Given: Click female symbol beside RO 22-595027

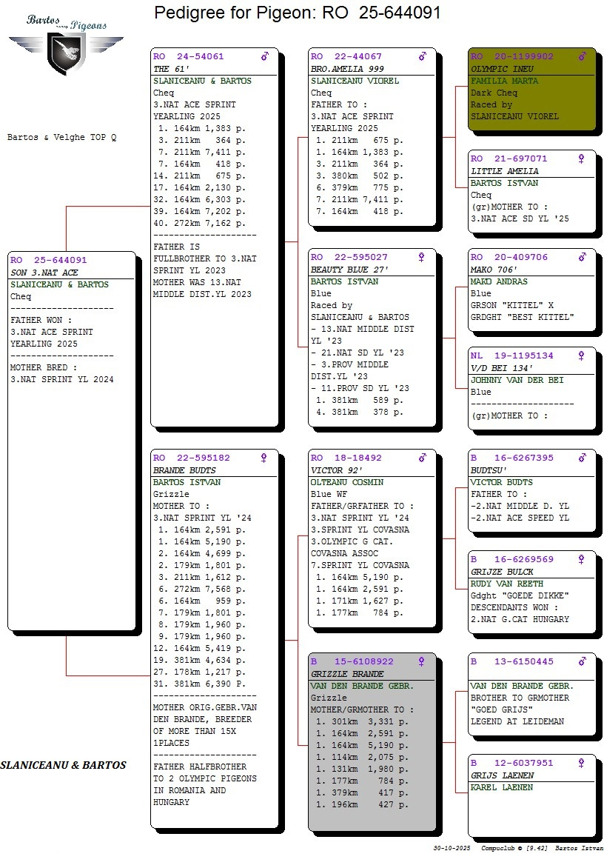Looking at the screenshot, I should [x=422, y=257].
